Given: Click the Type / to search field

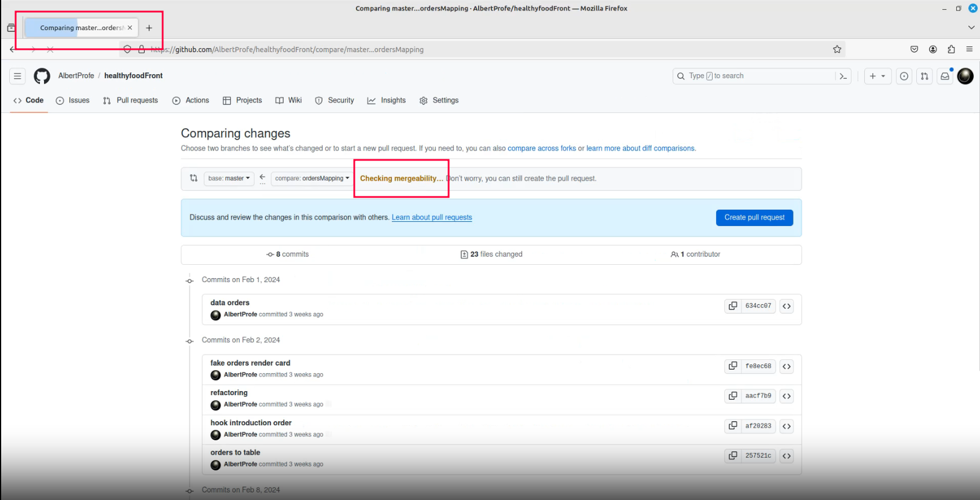Looking at the screenshot, I should coord(754,76).
